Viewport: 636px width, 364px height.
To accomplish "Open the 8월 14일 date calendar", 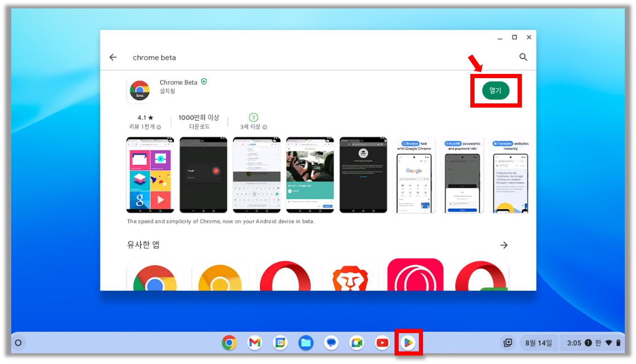I will click(x=539, y=343).
